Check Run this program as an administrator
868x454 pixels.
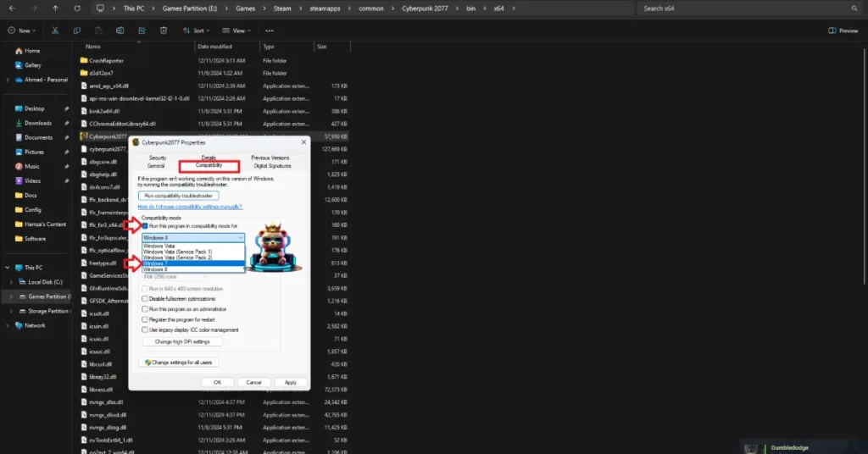pyautogui.click(x=145, y=309)
